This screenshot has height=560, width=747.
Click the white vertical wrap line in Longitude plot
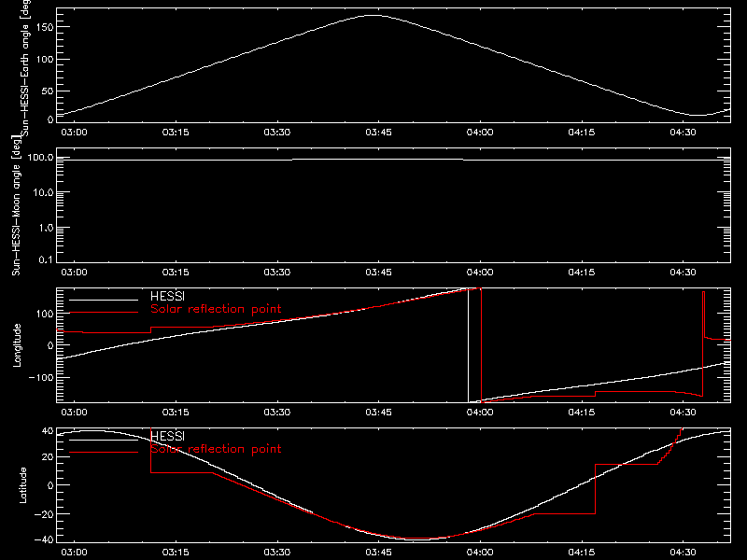point(469,345)
